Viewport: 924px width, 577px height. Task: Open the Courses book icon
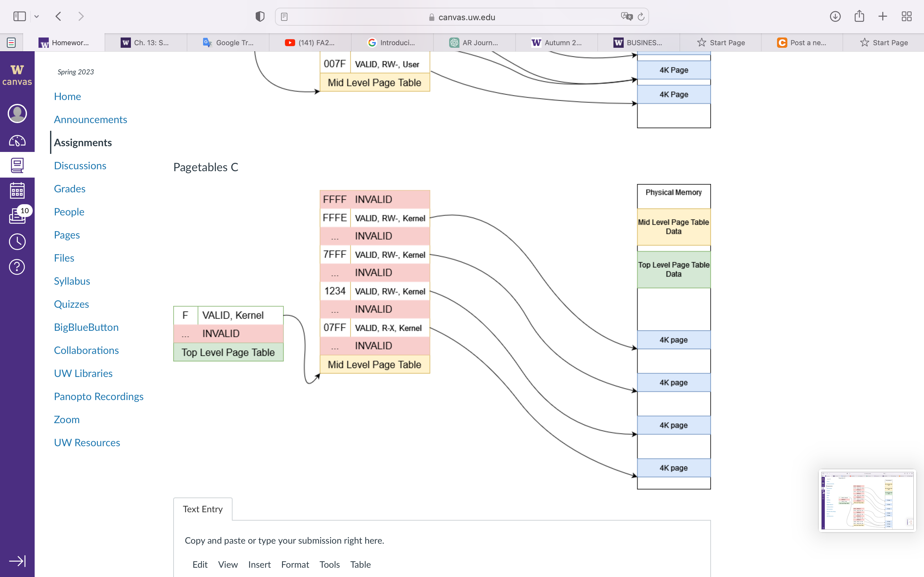coord(17,165)
